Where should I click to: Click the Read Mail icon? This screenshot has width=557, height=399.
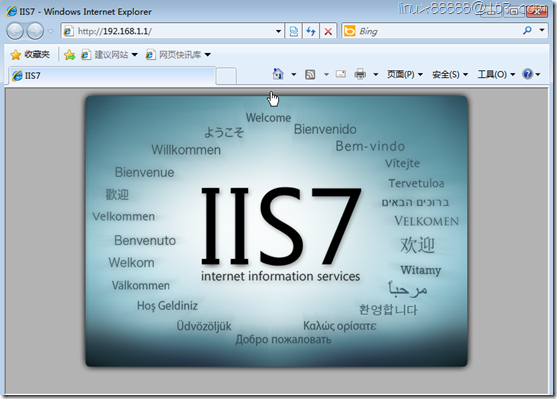click(x=341, y=74)
